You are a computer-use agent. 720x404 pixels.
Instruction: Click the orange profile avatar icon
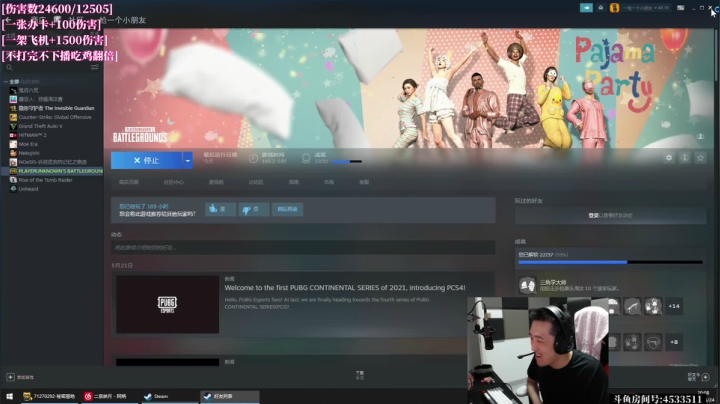pos(614,8)
